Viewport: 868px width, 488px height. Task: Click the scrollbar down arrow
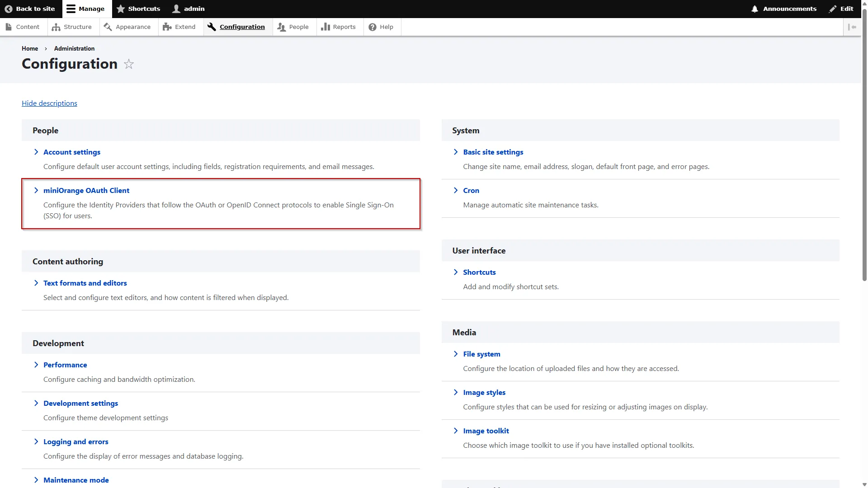864,484
